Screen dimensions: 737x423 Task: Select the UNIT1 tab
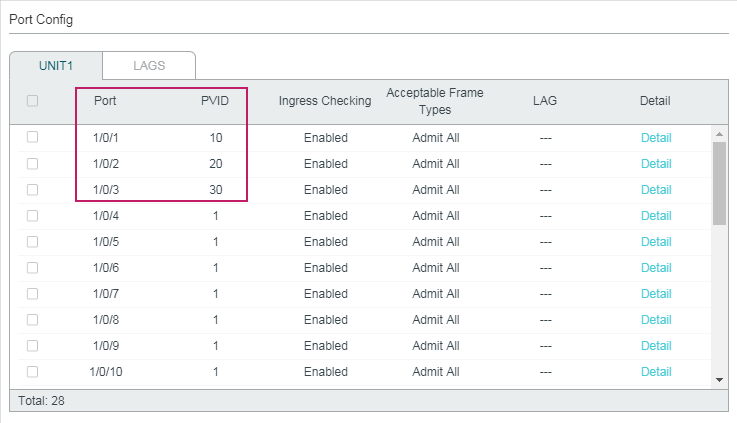tap(56, 66)
